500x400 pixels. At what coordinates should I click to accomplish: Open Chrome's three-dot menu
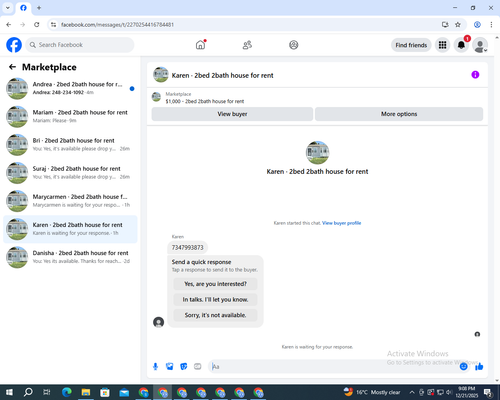pyautogui.click(x=491, y=24)
